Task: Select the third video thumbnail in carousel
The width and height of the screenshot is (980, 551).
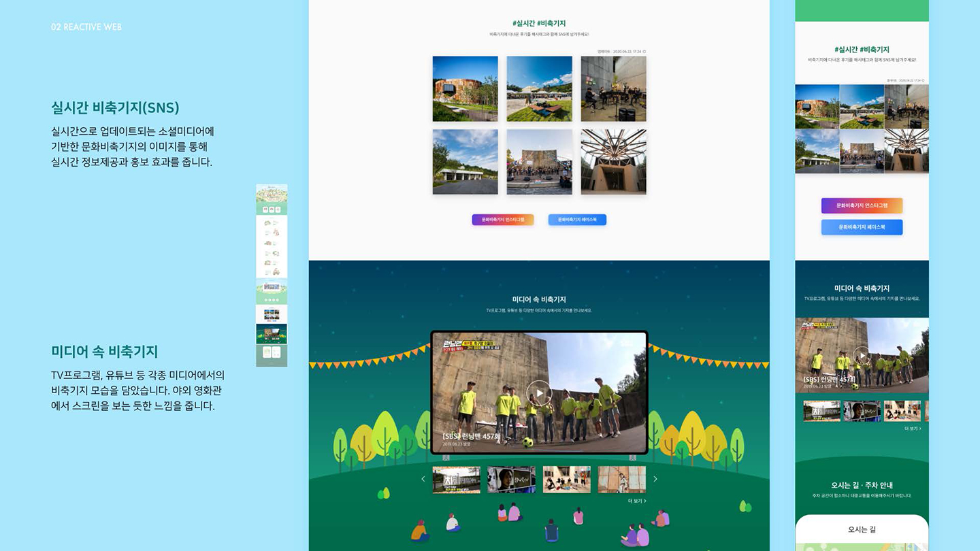Action: [566, 479]
